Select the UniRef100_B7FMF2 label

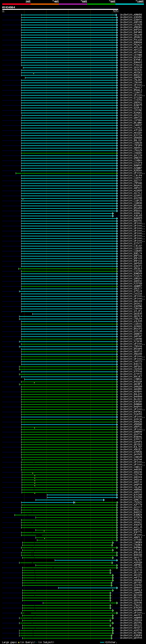point(131,60)
